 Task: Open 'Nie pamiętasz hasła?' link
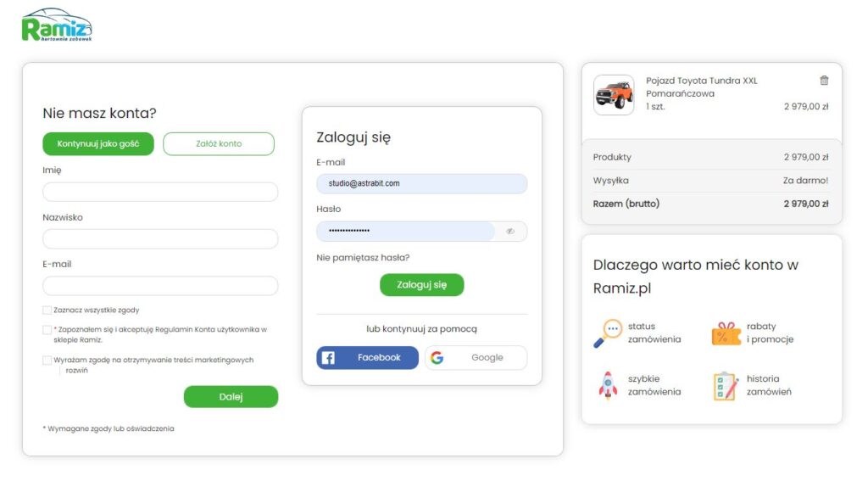click(363, 258)
